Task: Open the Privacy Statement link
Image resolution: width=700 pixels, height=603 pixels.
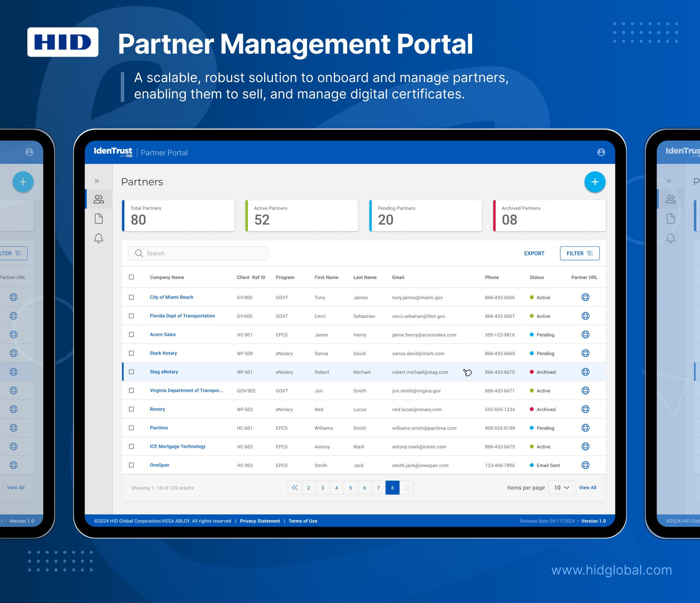Action: pos(260,521)
